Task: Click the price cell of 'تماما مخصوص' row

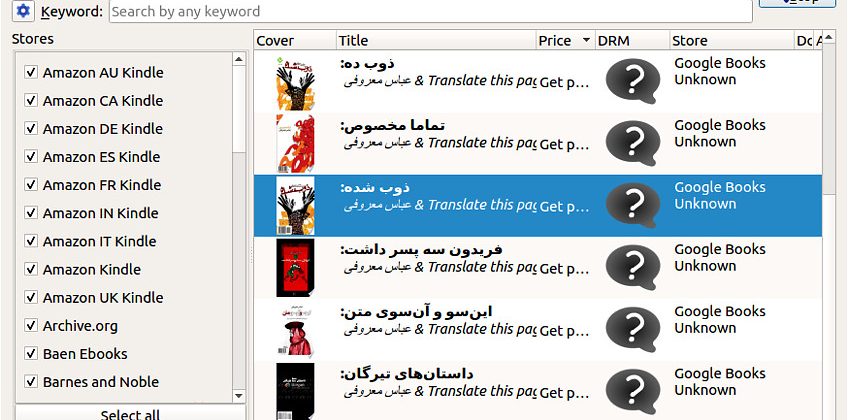Action: [565, 144]
